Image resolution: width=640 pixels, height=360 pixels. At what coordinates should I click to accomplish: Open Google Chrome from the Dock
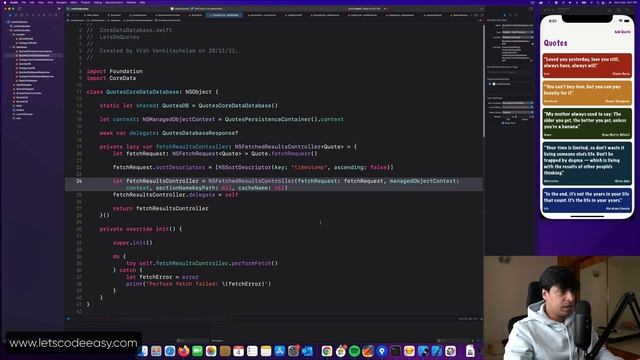pyautogui.click(x=327, y=351)
